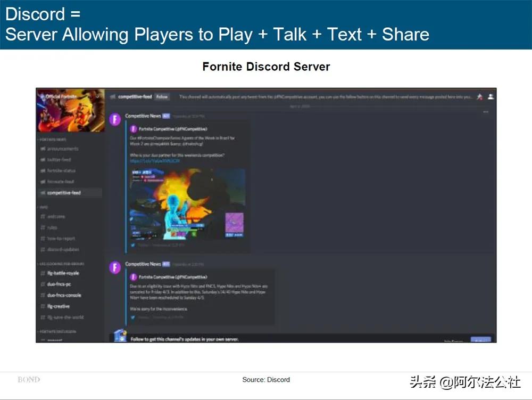Image resolution: width=532 pixels, height=400 pixels.
Task: Click the 'Source: Discord' footer text
Action: [266, 380]
